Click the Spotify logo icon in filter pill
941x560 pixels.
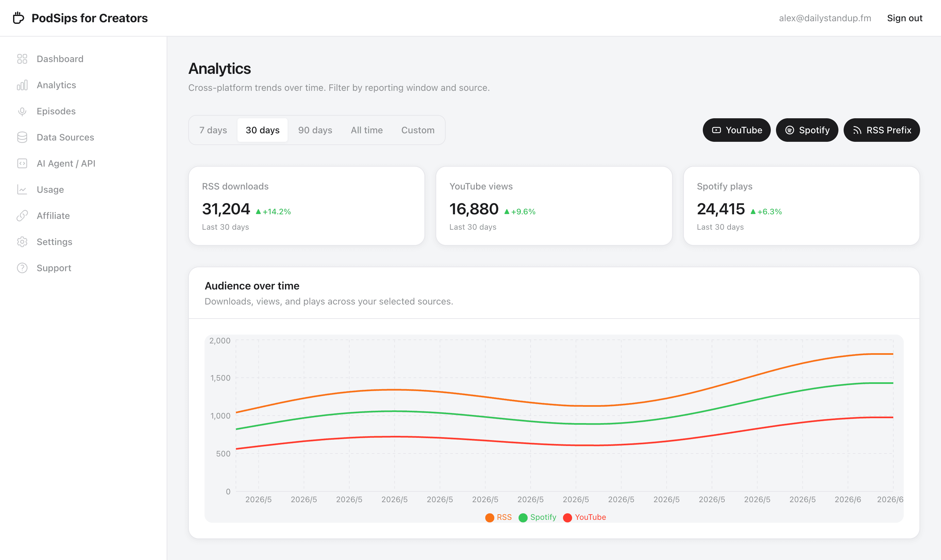789,130
